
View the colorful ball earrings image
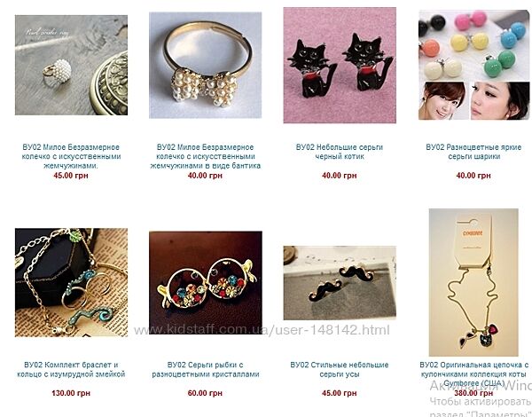coord(474,65)
